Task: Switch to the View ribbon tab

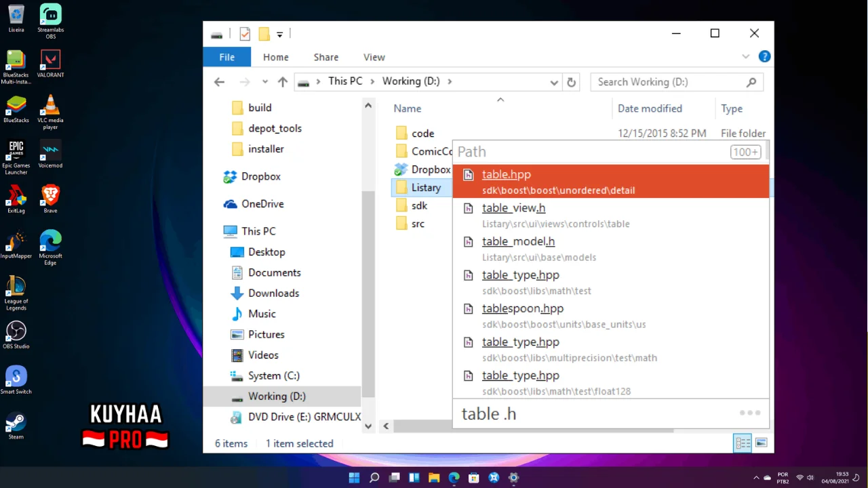Action: tap(374, 57)
